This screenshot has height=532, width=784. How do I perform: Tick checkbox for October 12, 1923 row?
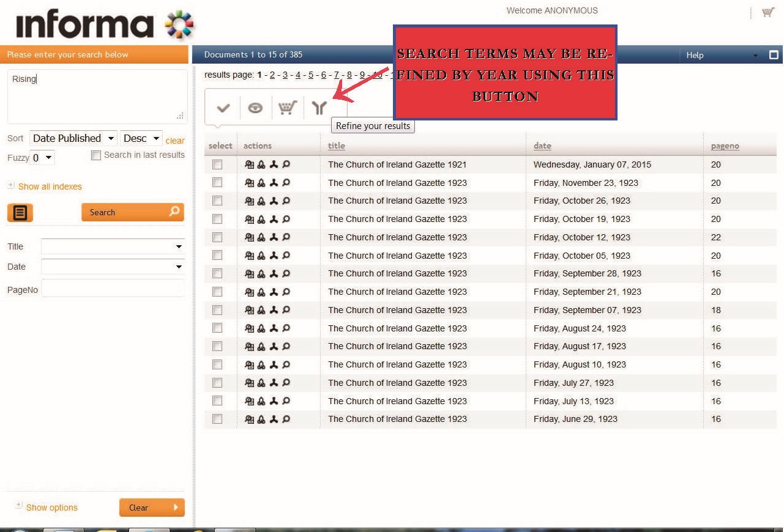[217, 237]
